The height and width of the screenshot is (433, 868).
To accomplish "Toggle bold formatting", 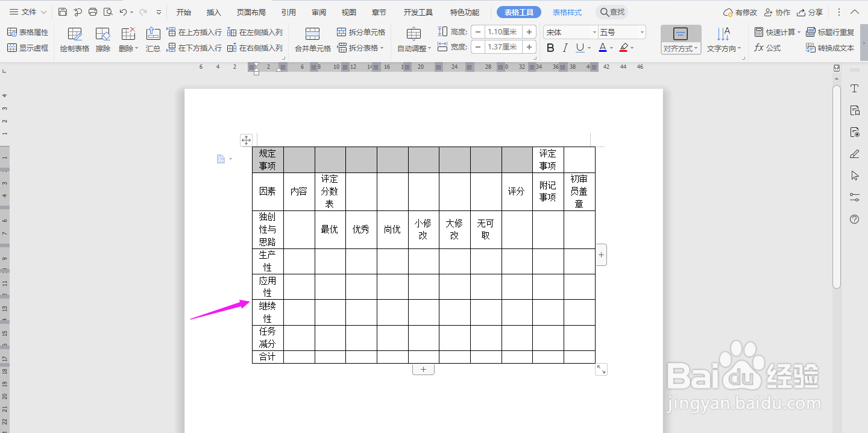I will point(549,48).
